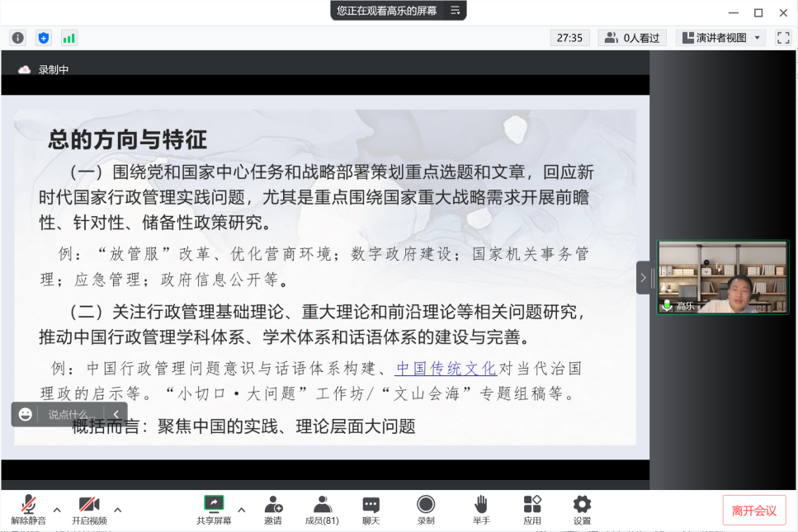This screenshot has width=798, height=532.
Task: Click the 说点什么 chat input field
Action: (x=72, y=414)
